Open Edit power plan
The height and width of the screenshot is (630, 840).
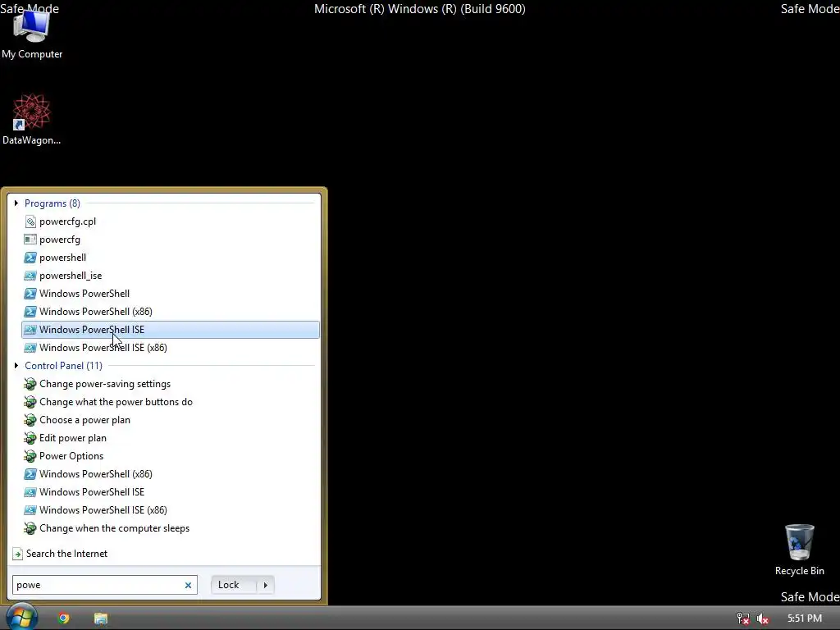tap(171, 438)
